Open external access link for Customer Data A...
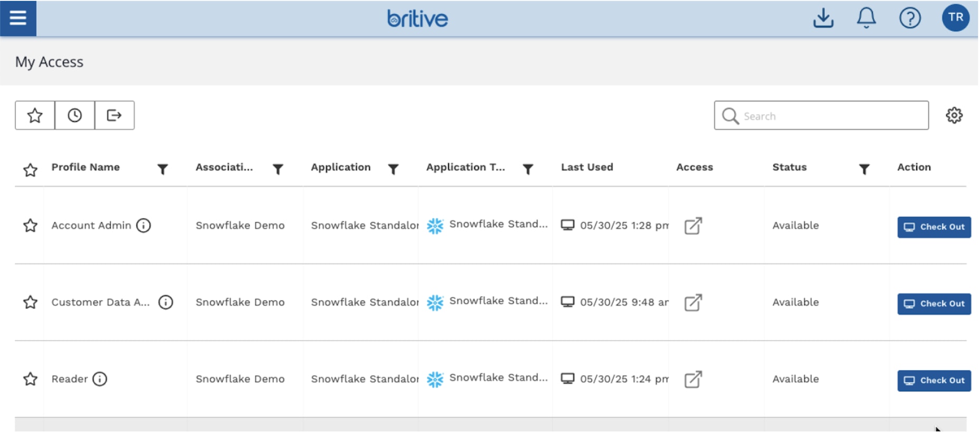The width and height of the screenshot is (980, 436). (x=693, y=303)
